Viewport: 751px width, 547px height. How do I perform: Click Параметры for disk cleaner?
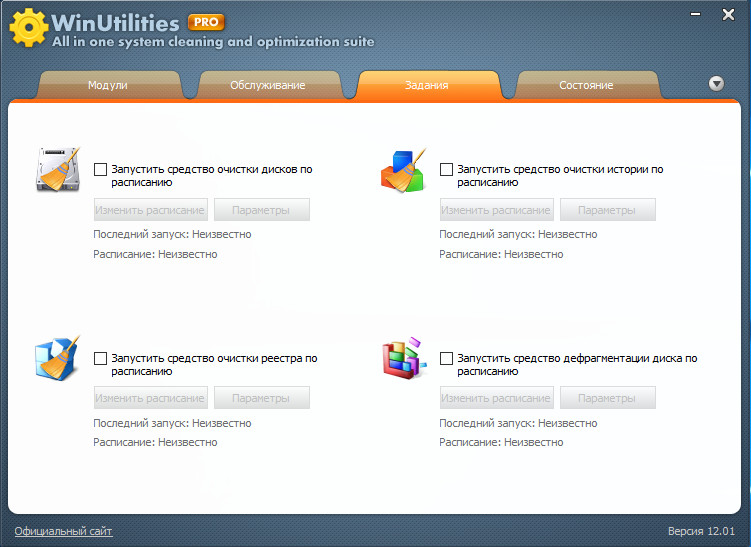(262, 210)
